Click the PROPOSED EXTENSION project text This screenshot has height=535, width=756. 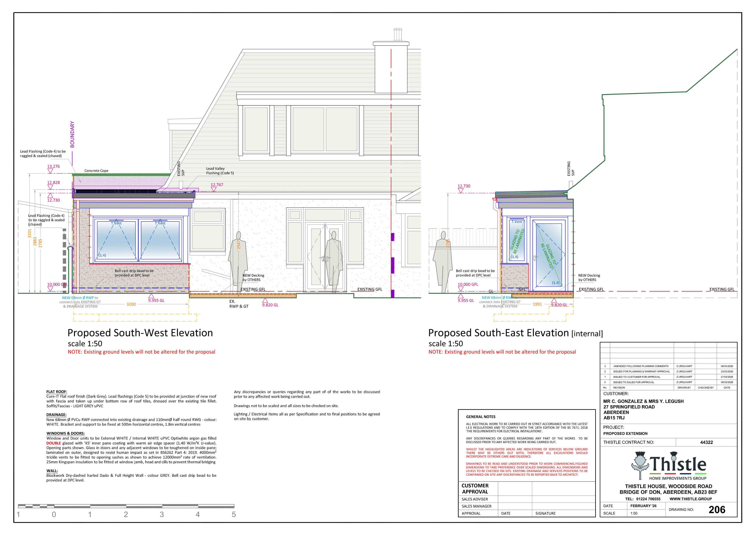pyautogui.click(x=625, y=434)
